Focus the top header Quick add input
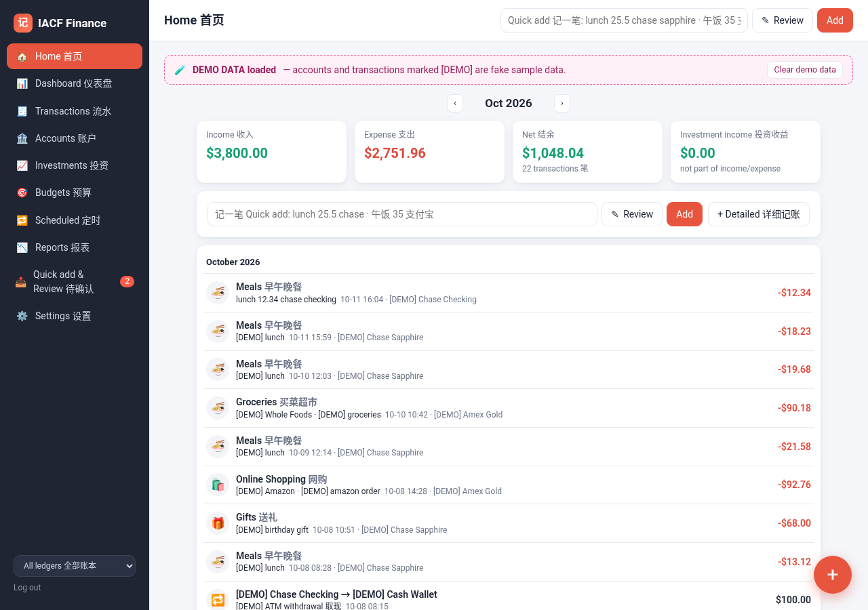Viewport: 868px width, 610px height. pos(624,20)
